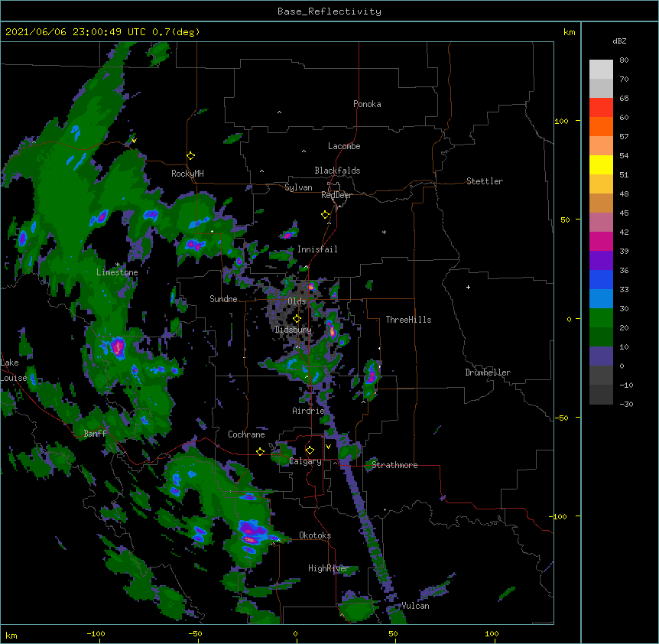This screenshot has width=659, height=644.
Task: Click the yellow V marker northwest of RockyMH
Action: [x=134, y=141]
